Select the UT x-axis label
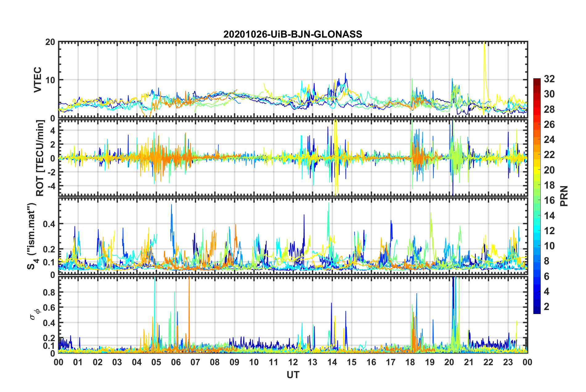 293,375
